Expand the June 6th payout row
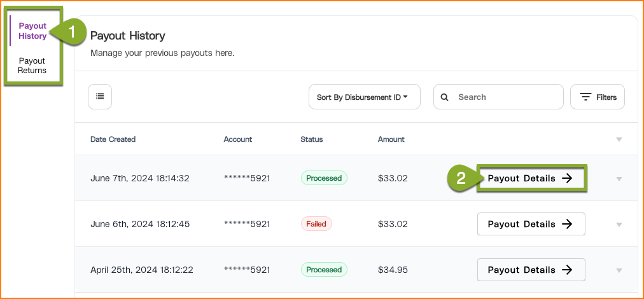644x299 pixels. pos(619,225)
